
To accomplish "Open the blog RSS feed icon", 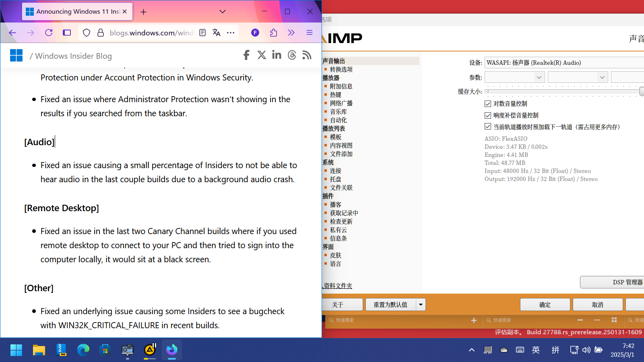I will pos(307,55).
